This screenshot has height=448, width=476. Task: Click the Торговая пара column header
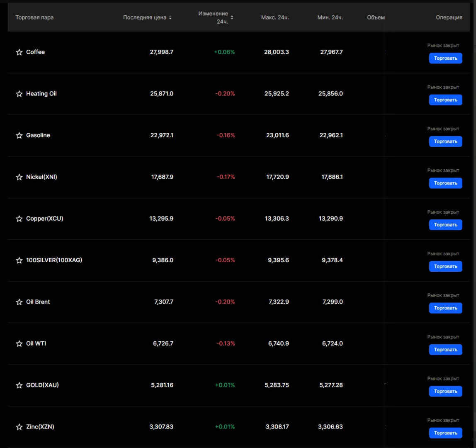(x=34, y=17)
